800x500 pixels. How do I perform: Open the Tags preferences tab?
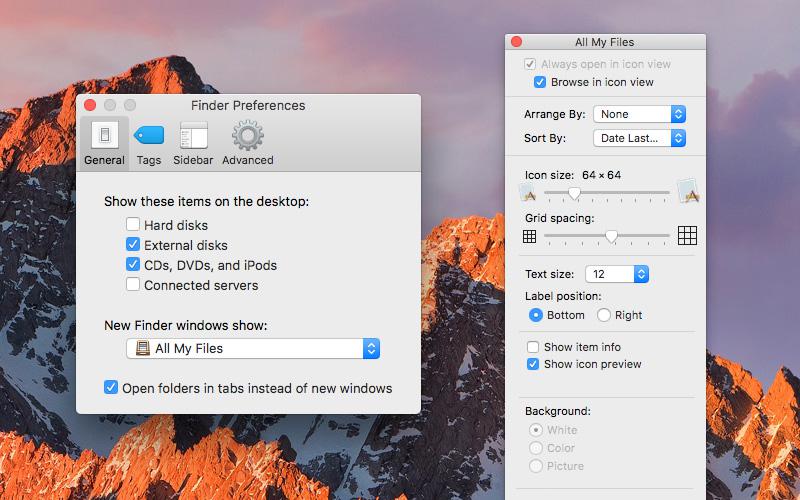click(148, 144)
